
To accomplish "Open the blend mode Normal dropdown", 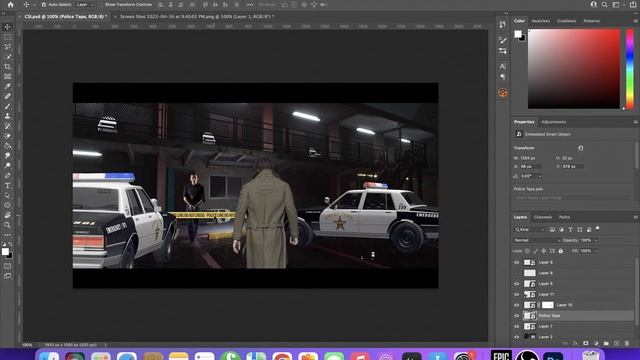I will coord(537,240).
